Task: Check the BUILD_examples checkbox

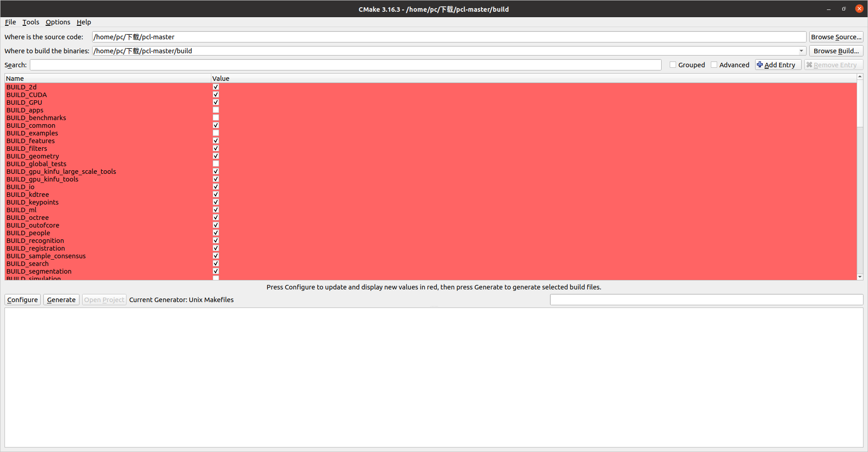Action: click(x=216, y=133)
